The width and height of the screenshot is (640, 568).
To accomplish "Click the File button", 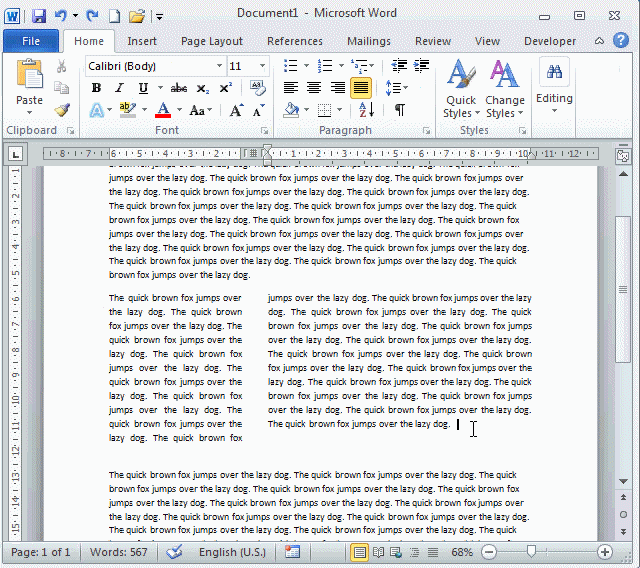I will click(x=31, y=41).
